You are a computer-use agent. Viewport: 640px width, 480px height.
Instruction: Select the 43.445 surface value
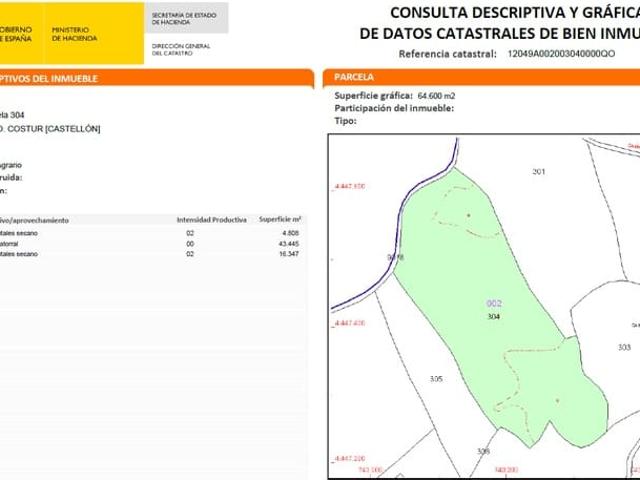pos(289,244)
